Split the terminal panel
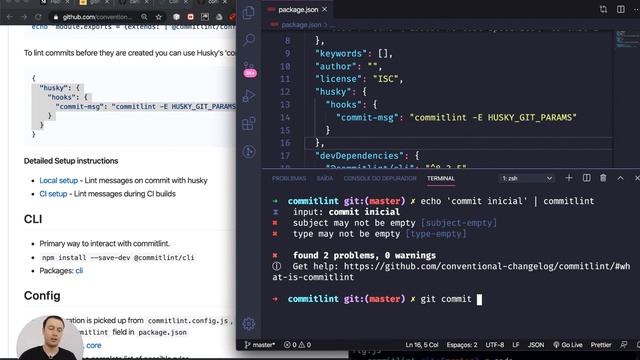The width and height of the screenshot is (640, 360). 587,178
